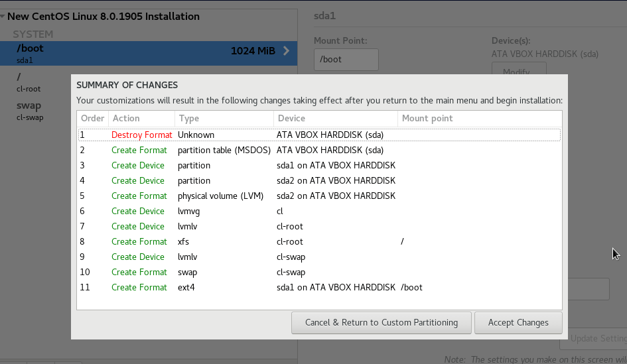Select row 3 Create Device sda1 partition
Viewport: 627px width, 364px height.
320,165
